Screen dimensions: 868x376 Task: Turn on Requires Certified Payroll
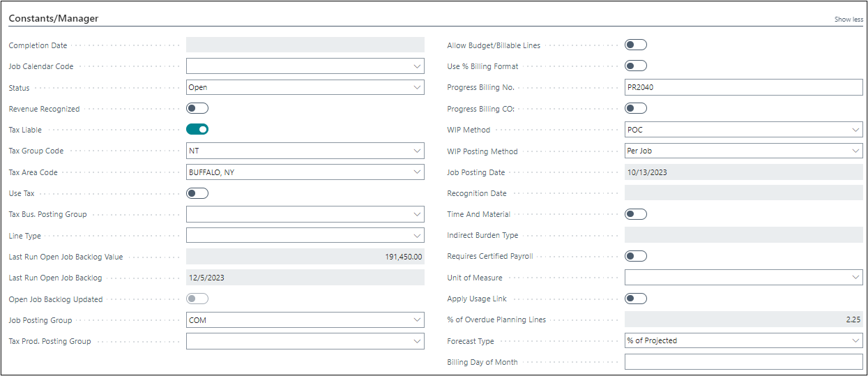(x=636, y=256)
